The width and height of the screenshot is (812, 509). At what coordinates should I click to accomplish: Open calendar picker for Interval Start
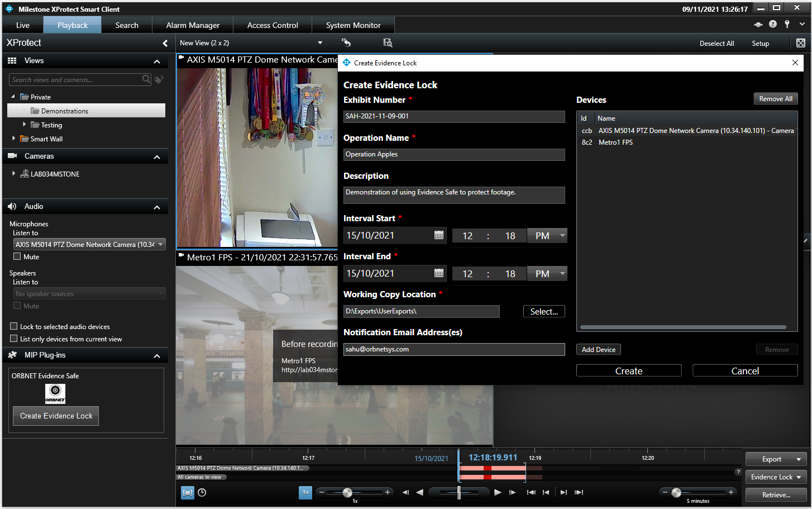(439, 235)
